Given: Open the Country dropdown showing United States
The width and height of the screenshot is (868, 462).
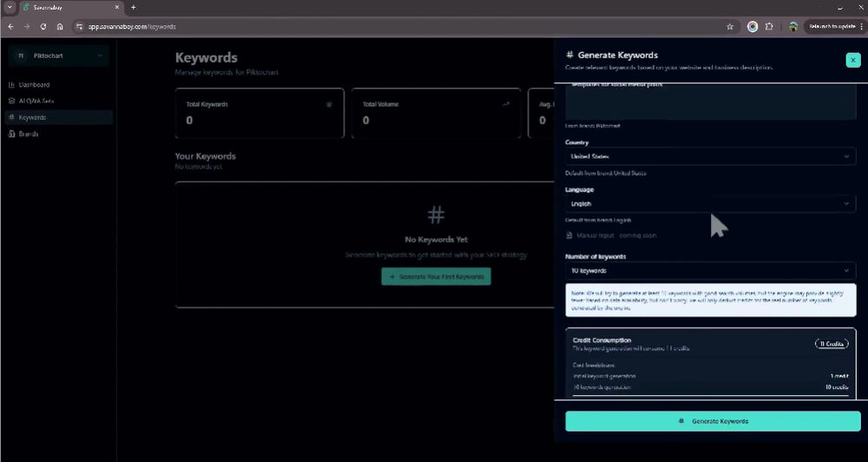Looking at the screenshot, I should click(711, 157).
